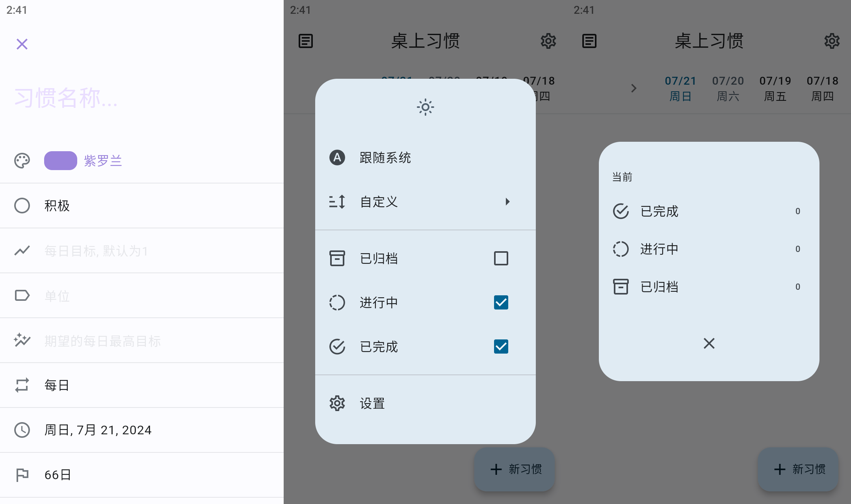Select the 07/19 周五 date column

[775, 89]
